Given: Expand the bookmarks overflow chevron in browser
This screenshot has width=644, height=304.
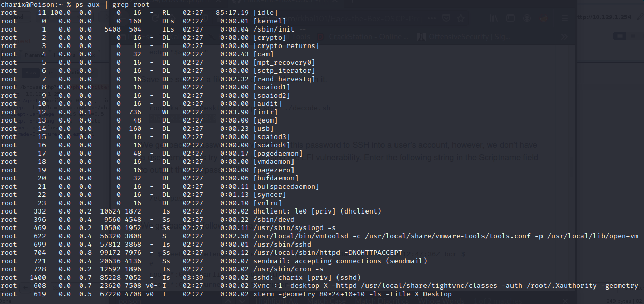Looking at the screenshot, I should coord(564,37).
